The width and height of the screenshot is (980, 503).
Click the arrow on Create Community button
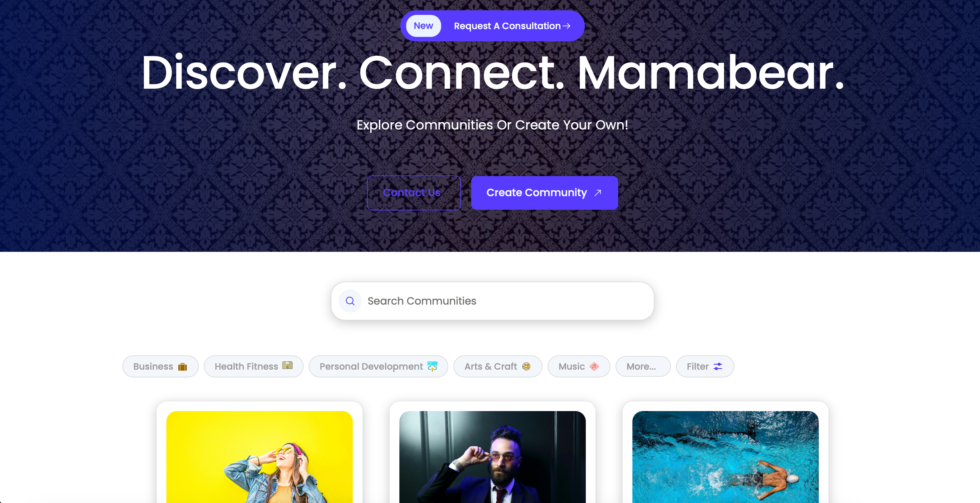click(598, 193)
